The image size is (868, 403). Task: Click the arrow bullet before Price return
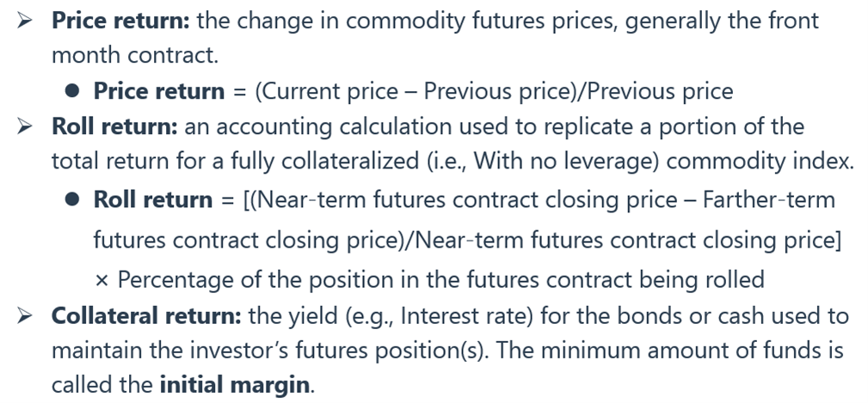[x=26, y=21]
